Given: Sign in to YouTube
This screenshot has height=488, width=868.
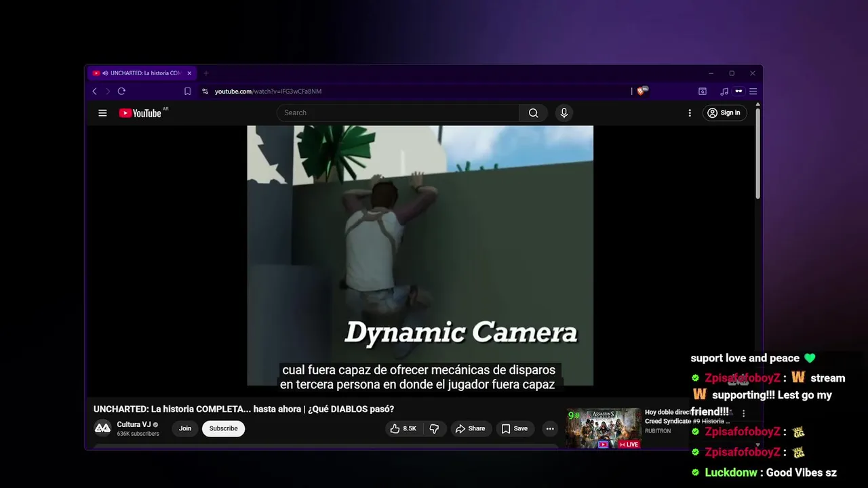Looking at the screenshot, I should click(724, 113).
